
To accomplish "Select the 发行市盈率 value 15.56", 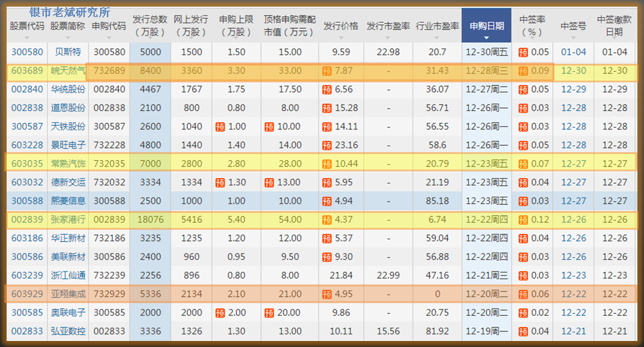I will tap(388, 331).
